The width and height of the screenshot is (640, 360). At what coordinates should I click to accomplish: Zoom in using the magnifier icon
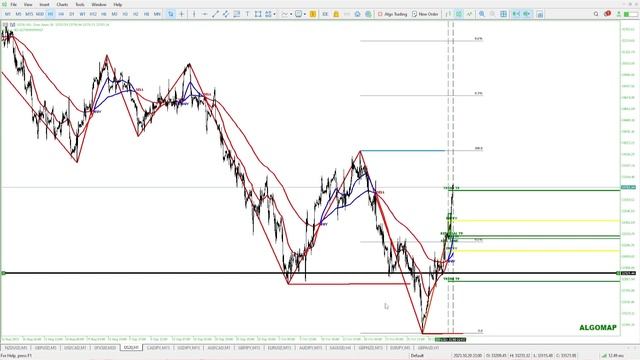[482, 14]
